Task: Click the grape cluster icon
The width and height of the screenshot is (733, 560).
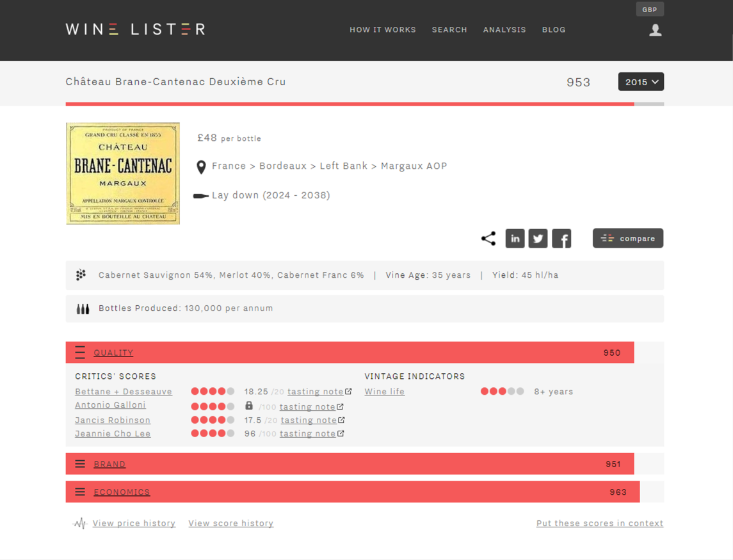Action: [81, 275]
